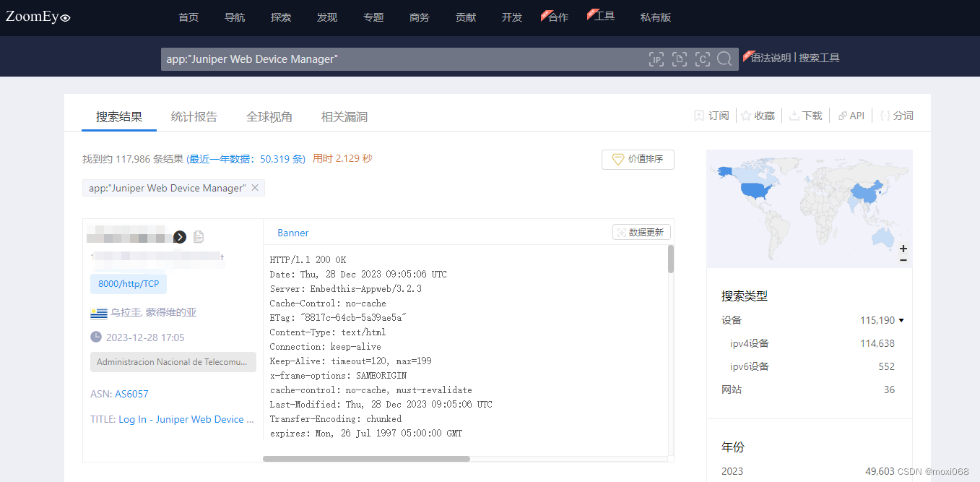Click the magnifying glass search icon
980x482 pixels.
click(x=724, y=59)
